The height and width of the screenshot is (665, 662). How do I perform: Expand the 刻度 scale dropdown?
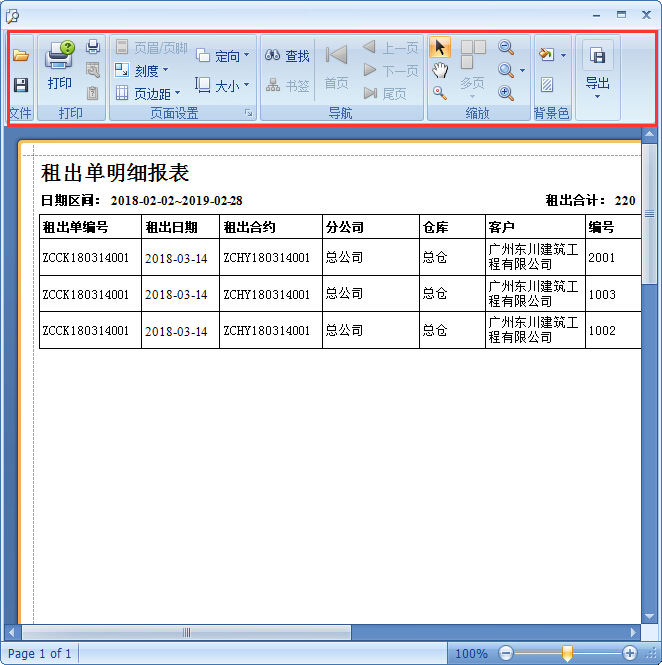tap(141, 71)
